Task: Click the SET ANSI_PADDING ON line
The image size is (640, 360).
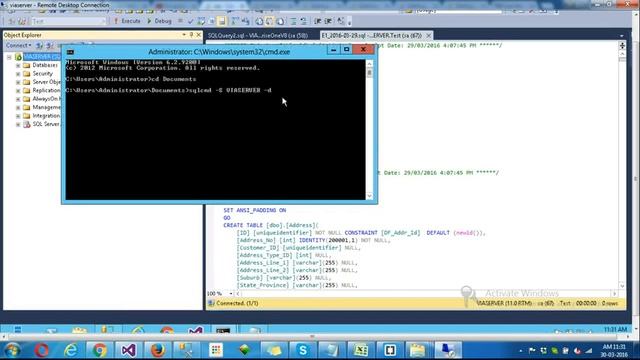Action: [x=255, y=210]
